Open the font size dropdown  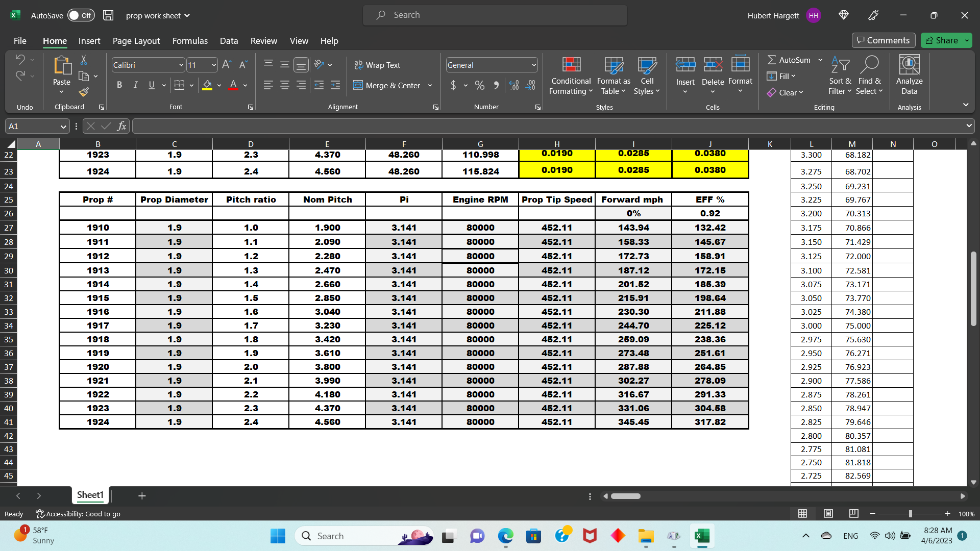214,65
